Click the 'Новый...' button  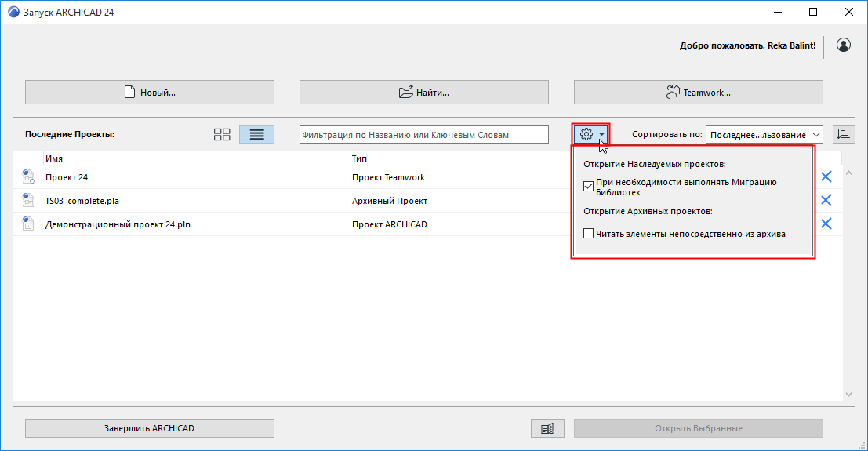point(150,92)
